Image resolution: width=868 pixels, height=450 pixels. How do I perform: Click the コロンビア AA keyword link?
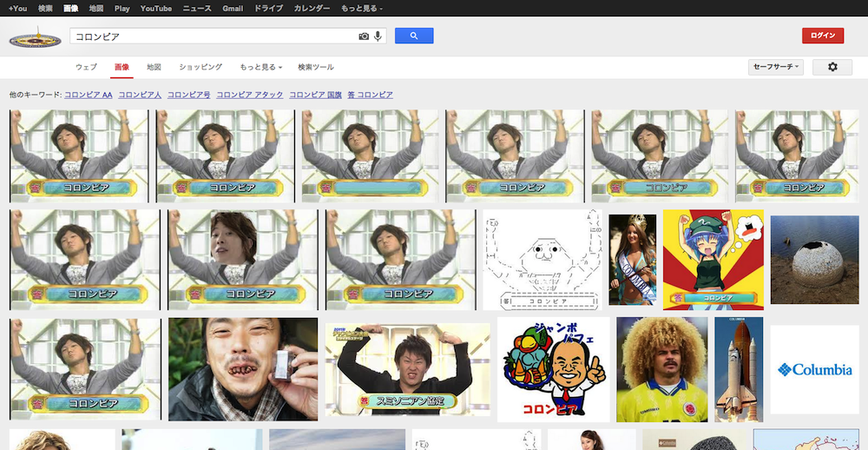(88, 94)
